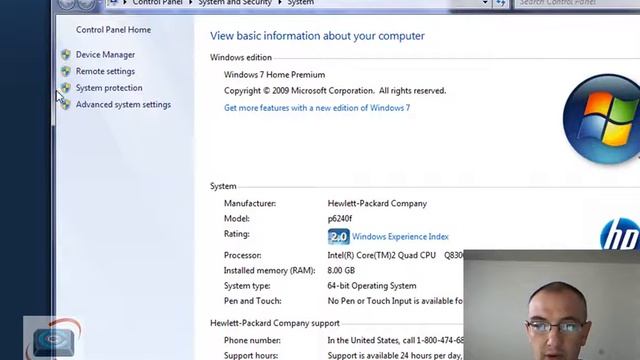640x360 pixels.
Task: Click the Hewlett-Packard Company support header
Action: (275, 323)
